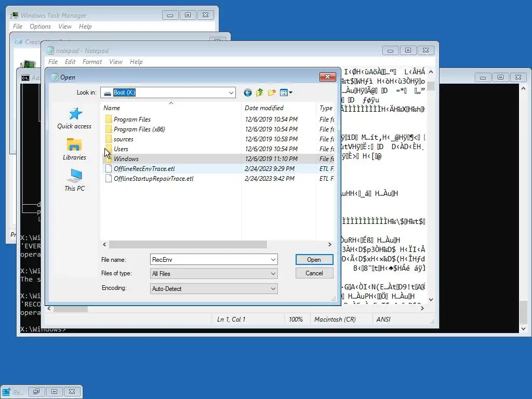The height and width of the screenshot is (399, 532).
Task: Maximize the Notepad window
Action: click(408, 50)
